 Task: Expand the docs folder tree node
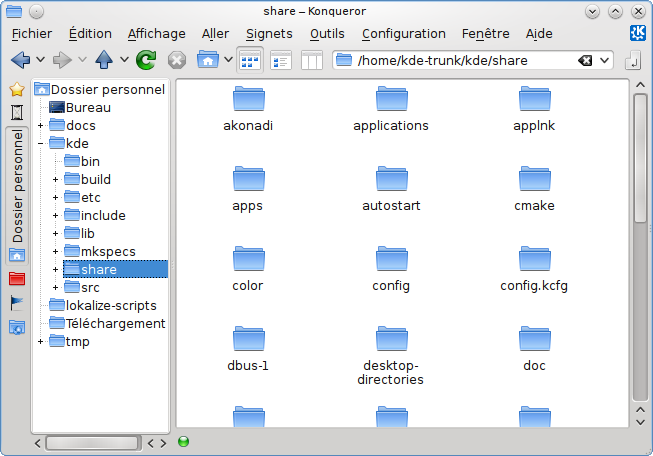[40, 125]
